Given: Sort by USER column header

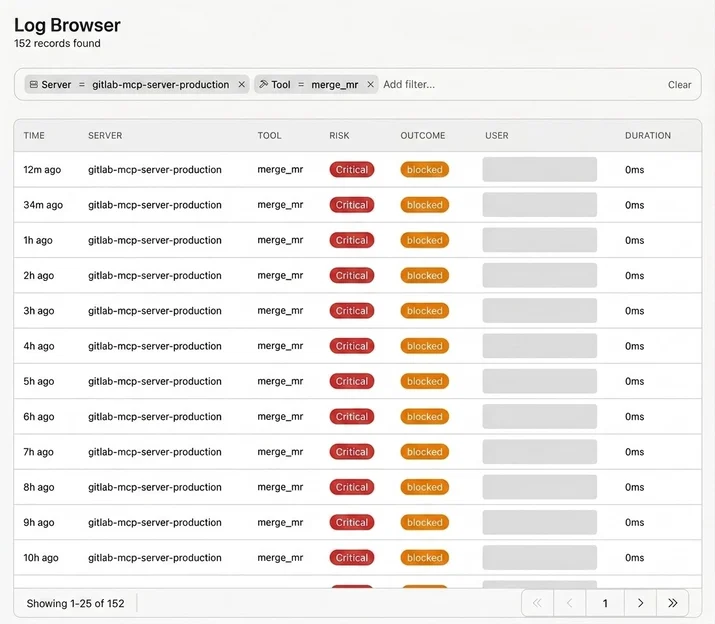Looking at the screenshot, I should click(x=497, y=135).
